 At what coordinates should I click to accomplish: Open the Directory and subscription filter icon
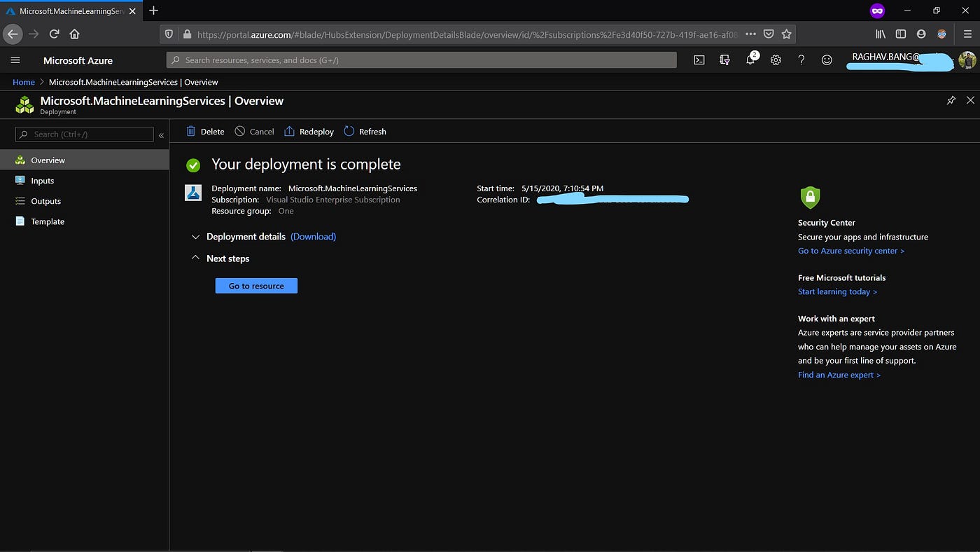724,60
